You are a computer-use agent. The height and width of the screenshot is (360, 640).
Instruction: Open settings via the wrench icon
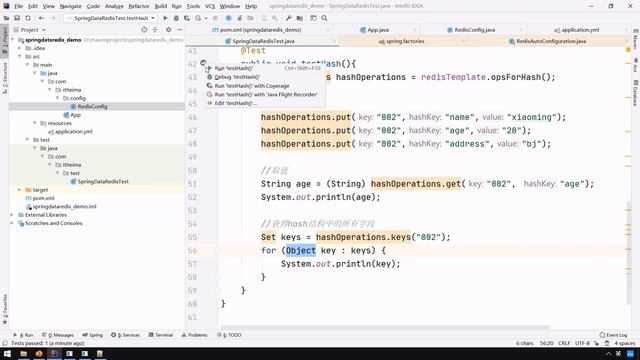point(289,18)
